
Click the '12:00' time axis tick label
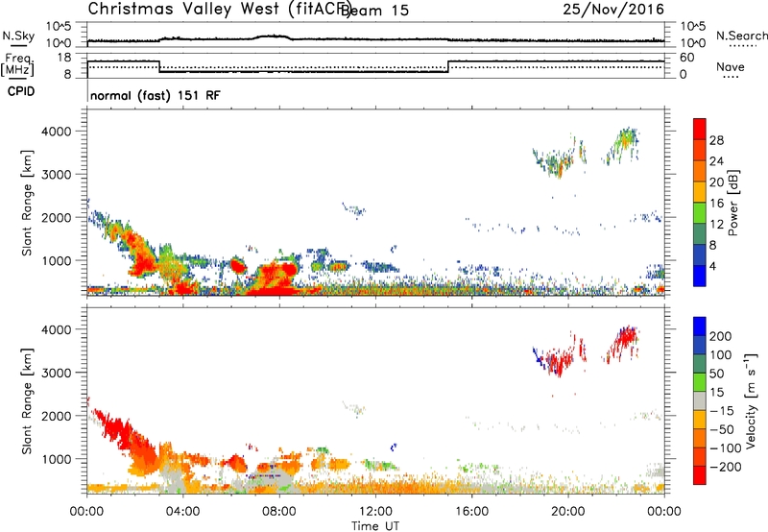(x=375, y=512)
